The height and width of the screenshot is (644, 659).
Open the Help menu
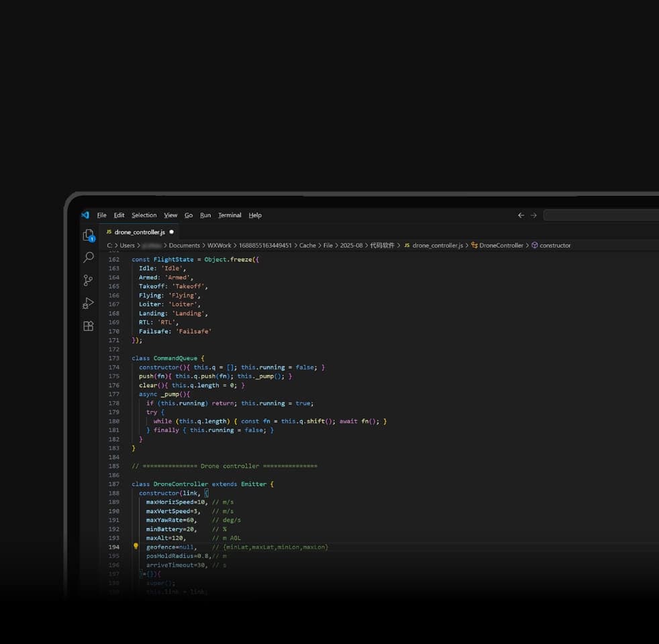pos(255,215)
